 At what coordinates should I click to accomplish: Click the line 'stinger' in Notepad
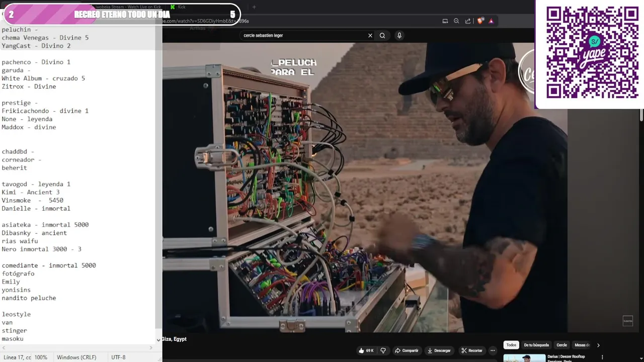click(x=15, y=330)
